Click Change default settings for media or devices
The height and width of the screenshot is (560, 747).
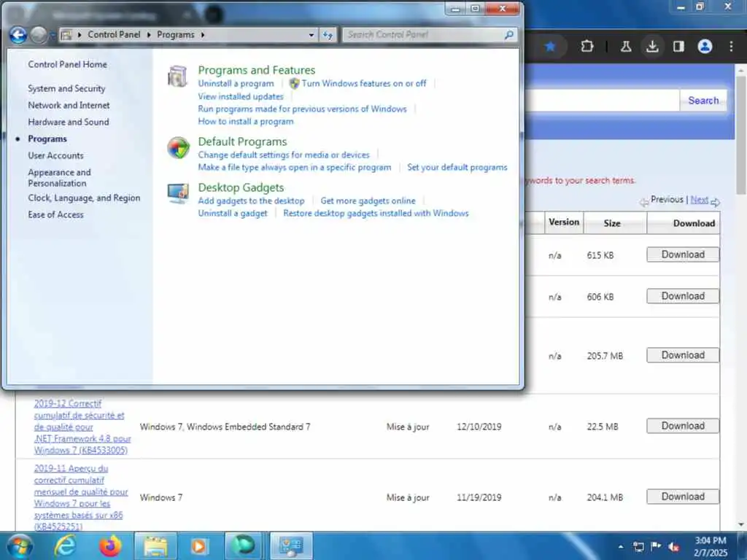point(284,155)
